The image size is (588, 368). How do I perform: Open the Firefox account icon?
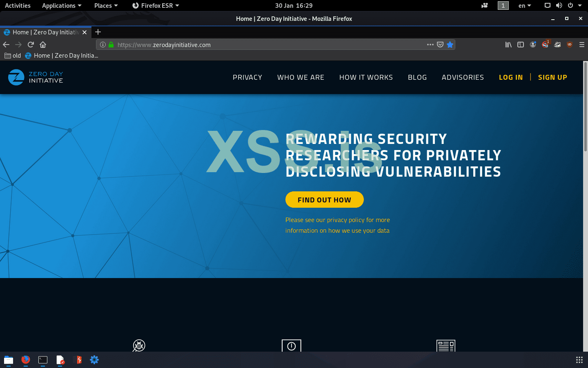click(533, 45)
